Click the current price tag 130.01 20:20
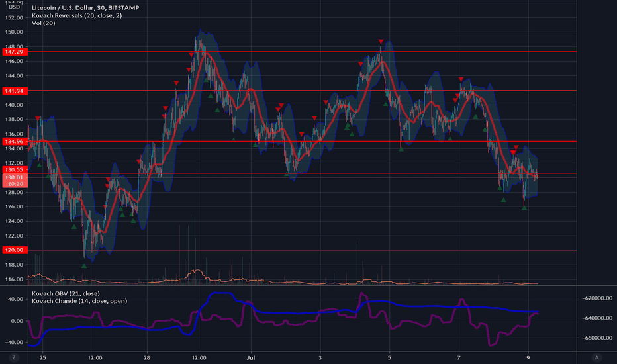This screenshot has width=617, height=364. (x=15, y=181)
